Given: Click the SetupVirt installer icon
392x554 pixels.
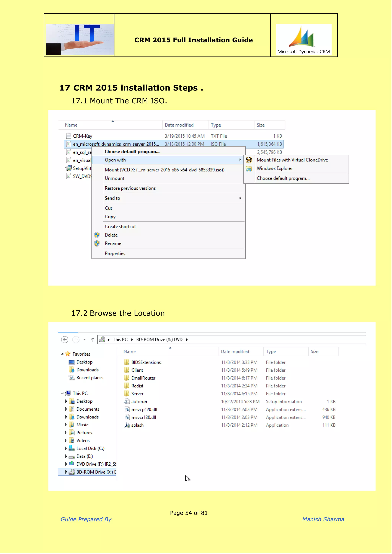Looking at the screenshot, I should coord(69,168).
